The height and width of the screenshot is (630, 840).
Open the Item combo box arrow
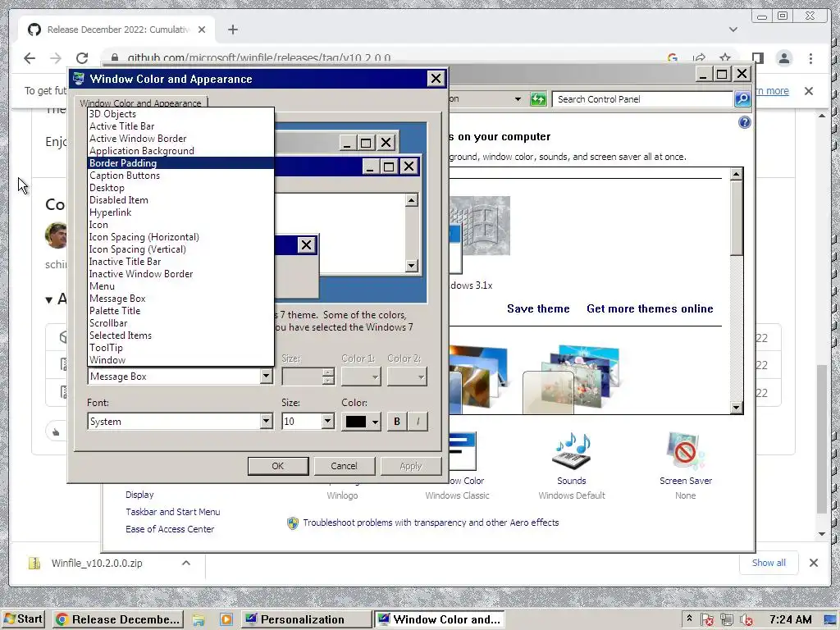point(267,376)
